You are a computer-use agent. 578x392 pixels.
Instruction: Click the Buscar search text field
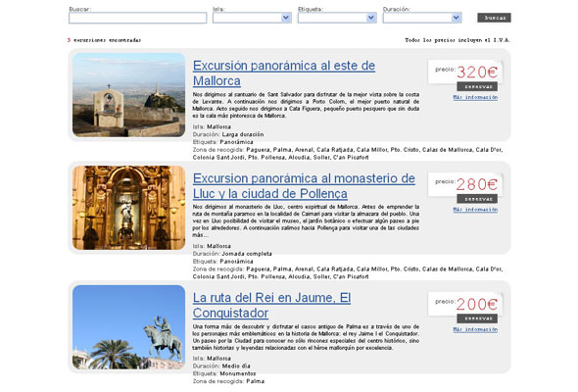coord(137,18)
